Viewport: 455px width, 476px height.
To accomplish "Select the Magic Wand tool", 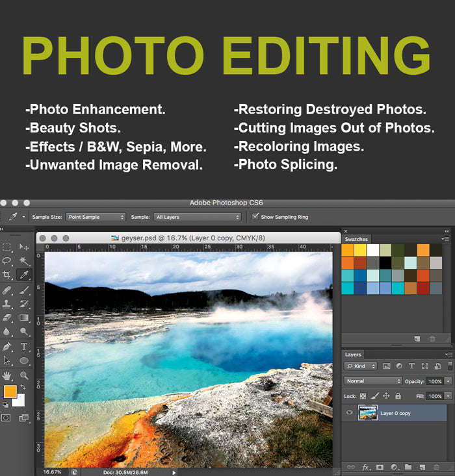I will point(24,260).
